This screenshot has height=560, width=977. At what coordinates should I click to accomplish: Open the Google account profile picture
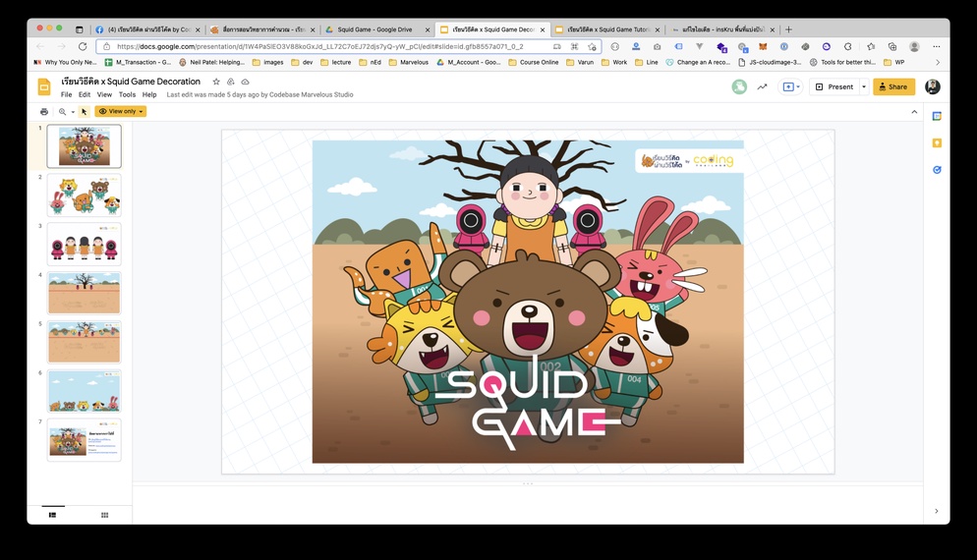(x=932, y=86)
